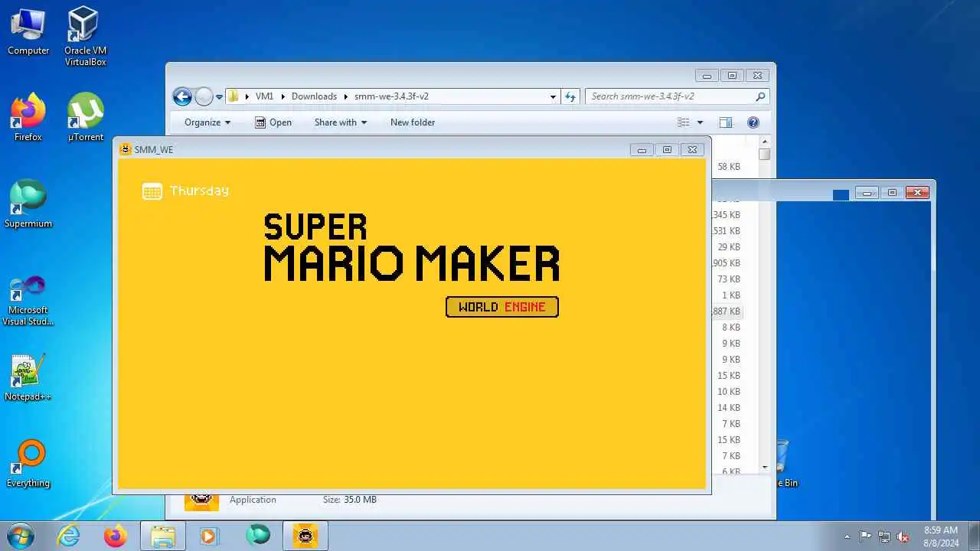The height and width of the screenshot is (551, 980).
Task: Click the Explorer scrollbar down arrow
Action: click(x=764, y=468)
